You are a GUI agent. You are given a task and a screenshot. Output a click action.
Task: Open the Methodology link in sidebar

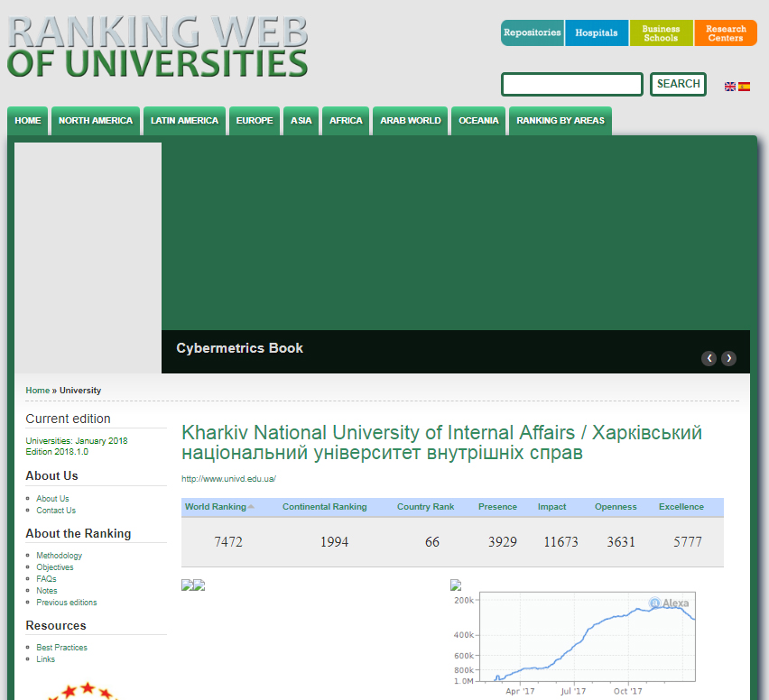coord(60,556)
